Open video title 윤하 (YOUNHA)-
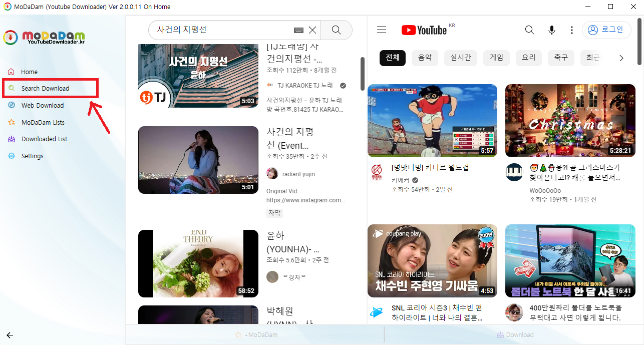This screenshot has width=644, height=345. pos(293,242)
